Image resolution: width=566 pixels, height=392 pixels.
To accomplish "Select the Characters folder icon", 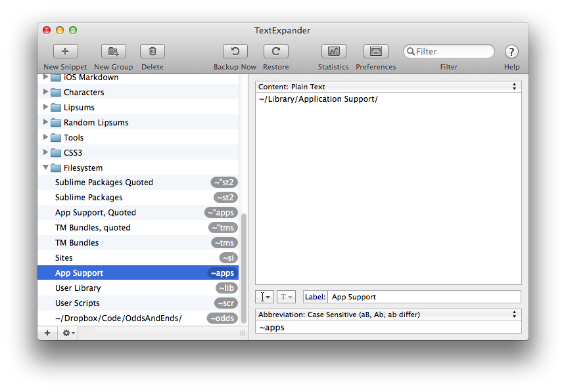I will coord(56,93).
